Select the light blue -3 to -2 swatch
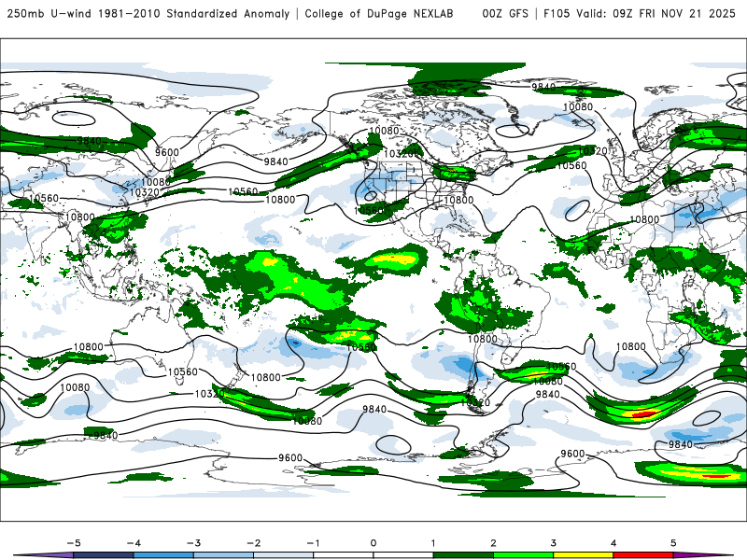The width and height of the screenshot is (747, 560). coord(223,555)
